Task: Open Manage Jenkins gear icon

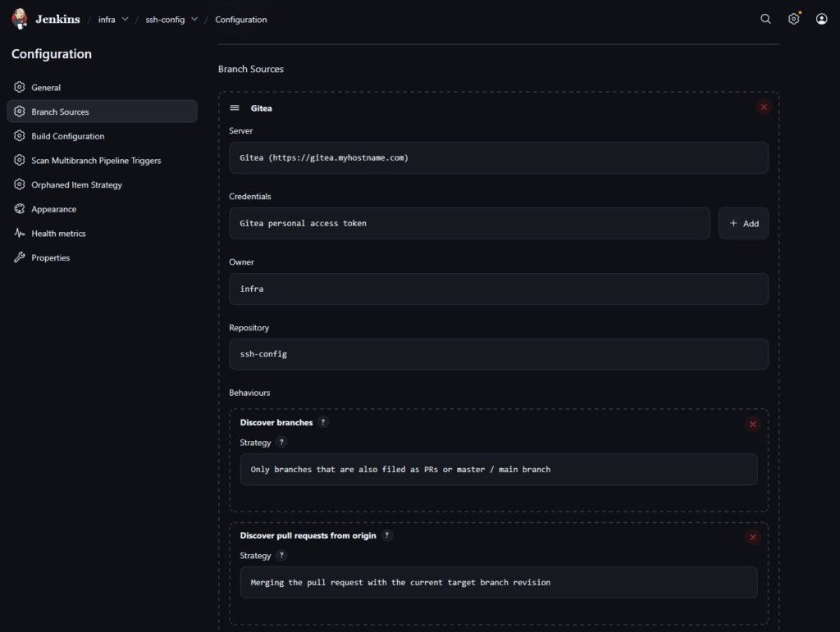Action: click(x=793, y=19)
